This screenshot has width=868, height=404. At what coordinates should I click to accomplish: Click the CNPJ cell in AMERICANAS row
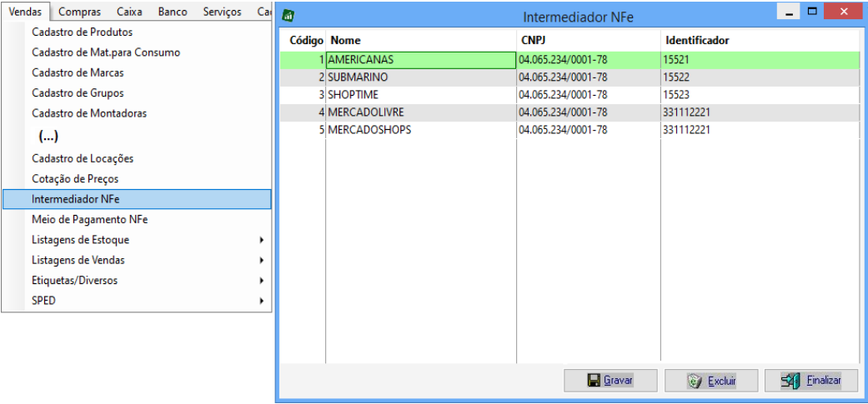(589, 60)
